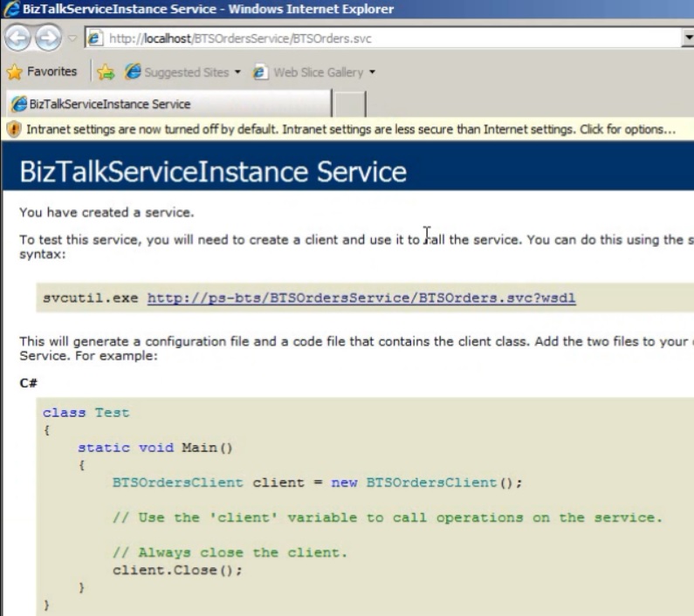Open the recent pages dropdown arrow
This screenshot has height=616, width=694.
(72, 38)
